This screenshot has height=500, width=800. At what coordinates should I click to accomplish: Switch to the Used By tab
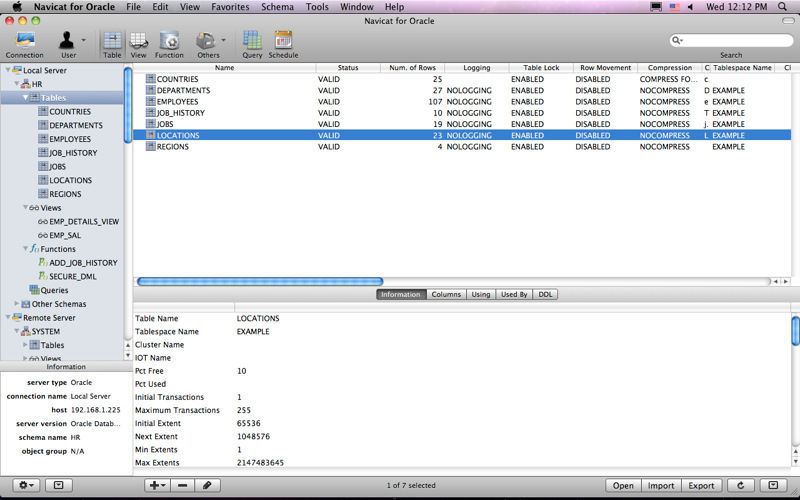pos(514,294)
